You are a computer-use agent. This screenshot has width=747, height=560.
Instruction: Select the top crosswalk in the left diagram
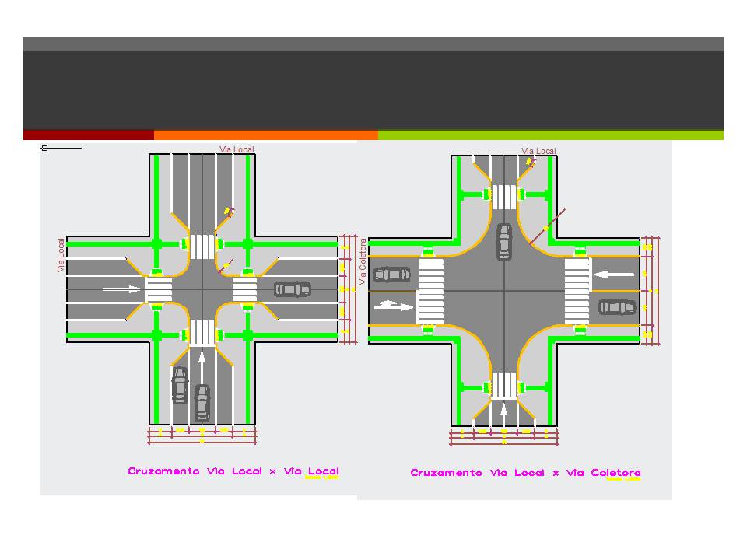202,247
